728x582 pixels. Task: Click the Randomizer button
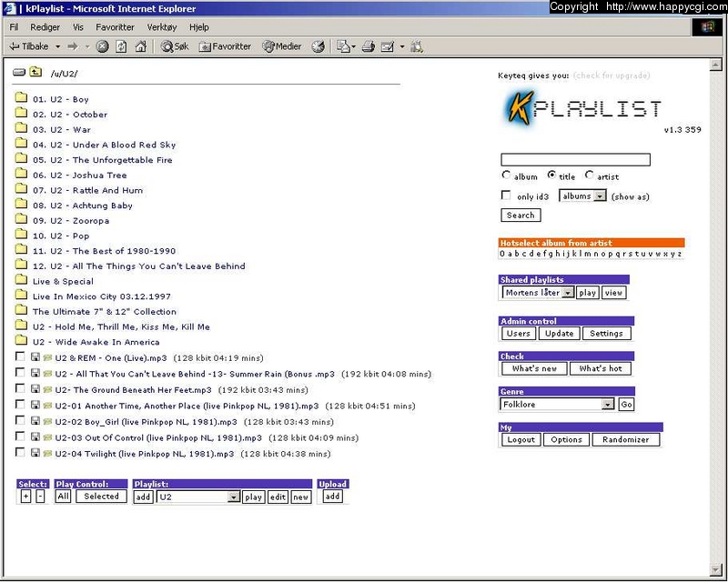626,439
